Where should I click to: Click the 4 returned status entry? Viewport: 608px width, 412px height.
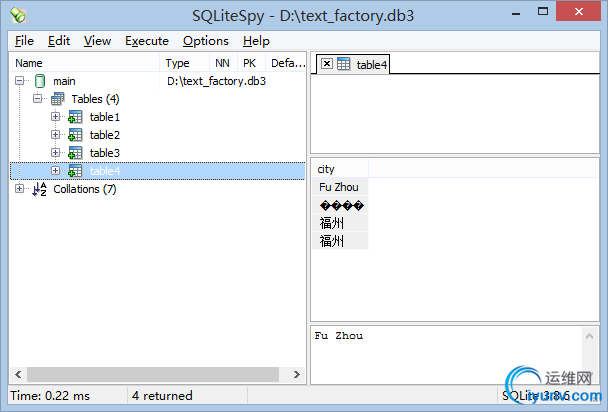click(162, 396)
